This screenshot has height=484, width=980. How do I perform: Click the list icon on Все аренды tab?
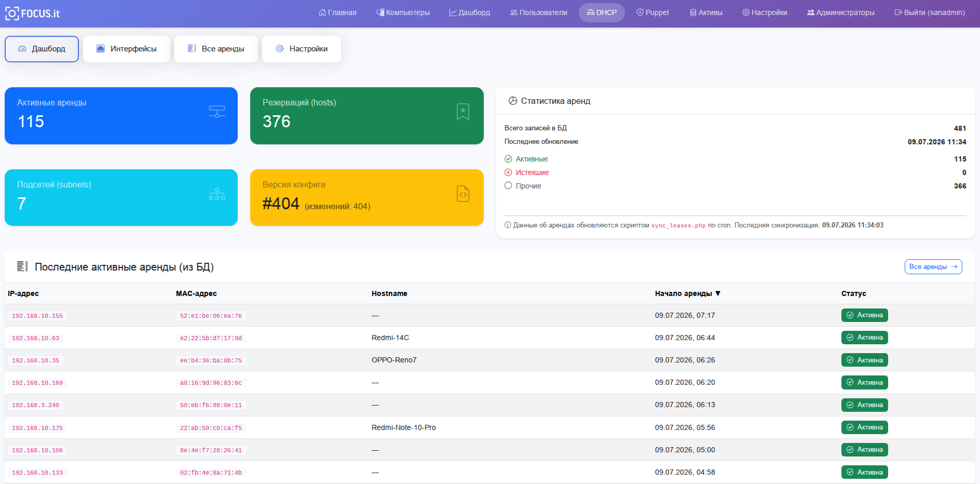192,49
